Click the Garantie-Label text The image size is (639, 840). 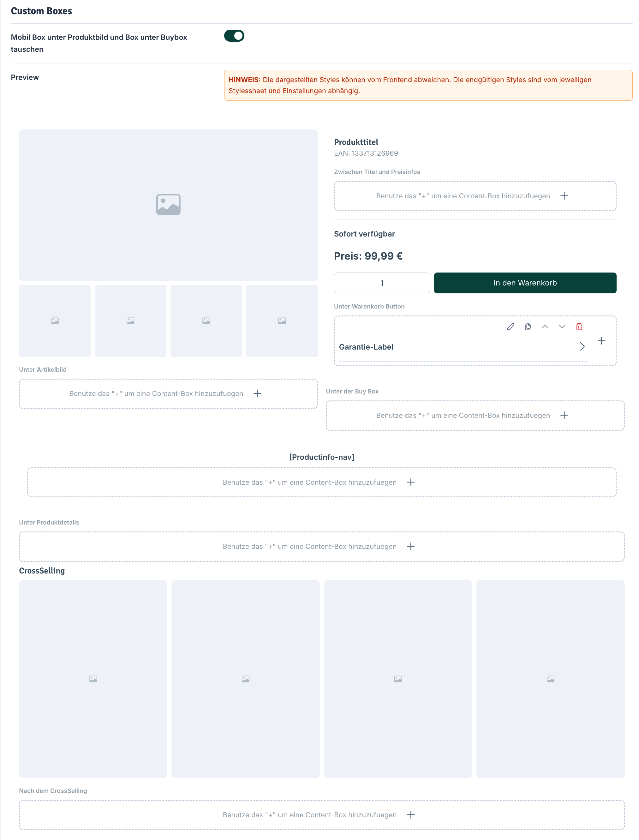coord(366,347)
